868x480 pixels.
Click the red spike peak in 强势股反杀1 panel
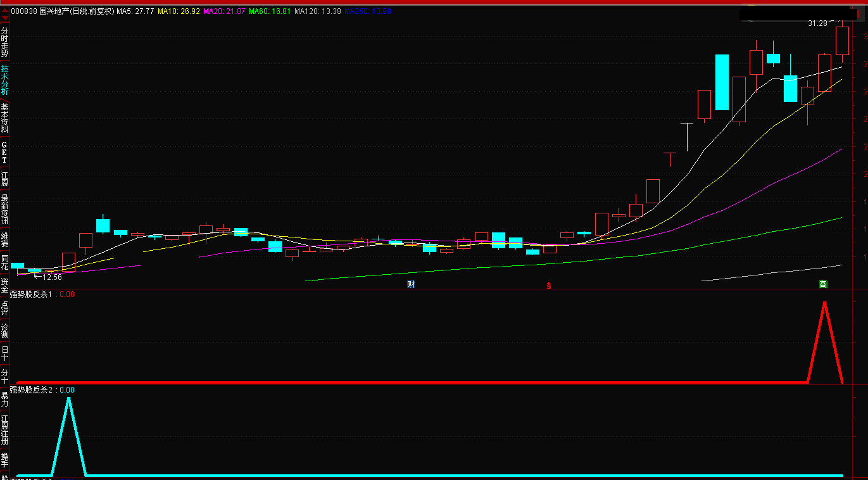(x=824, y=303)
